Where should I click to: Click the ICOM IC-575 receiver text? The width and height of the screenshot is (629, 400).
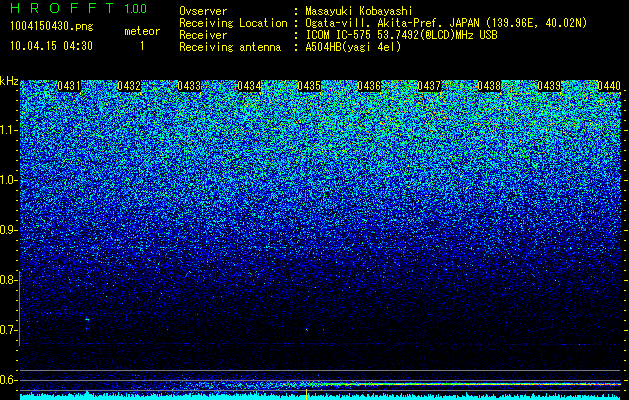[x=402, y=35]
